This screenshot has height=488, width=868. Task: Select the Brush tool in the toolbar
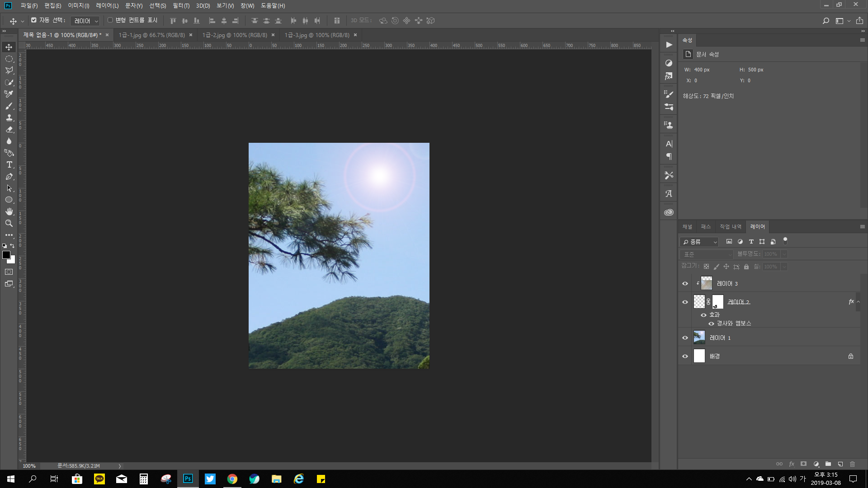[x=9, y=106]
